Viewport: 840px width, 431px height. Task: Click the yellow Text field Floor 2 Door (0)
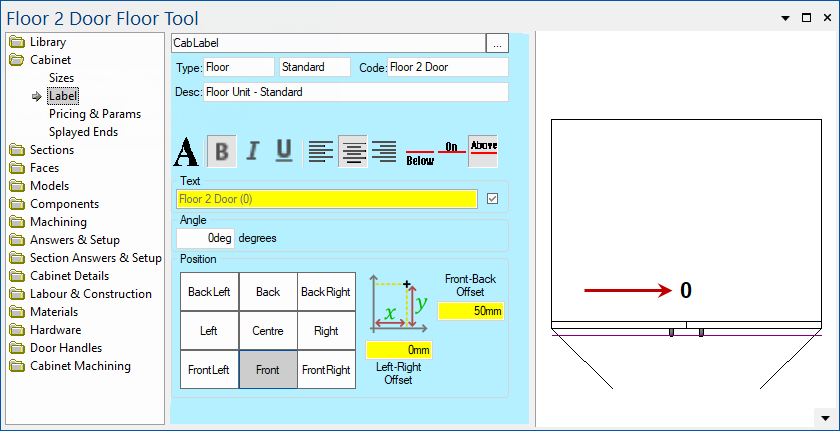327,199
